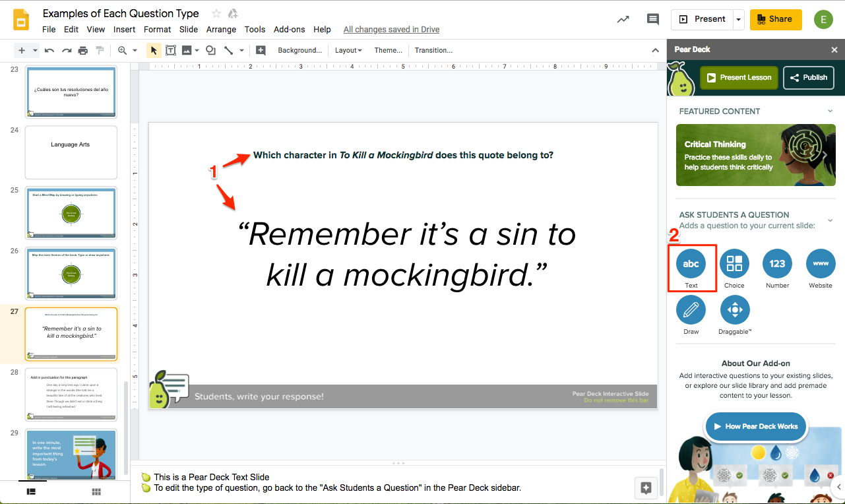This screenshot has width=845, height=504.
Task: Add a Pear Deck Text question
Action: [x=691, y=264]
